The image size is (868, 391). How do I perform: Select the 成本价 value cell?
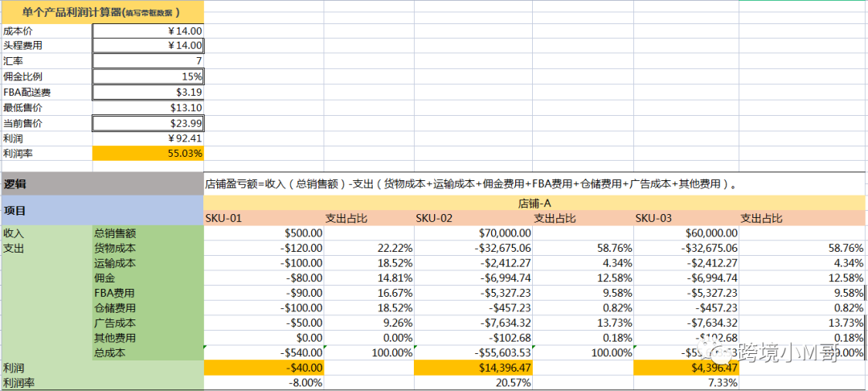pyautogui.click(x=148, y=31)
